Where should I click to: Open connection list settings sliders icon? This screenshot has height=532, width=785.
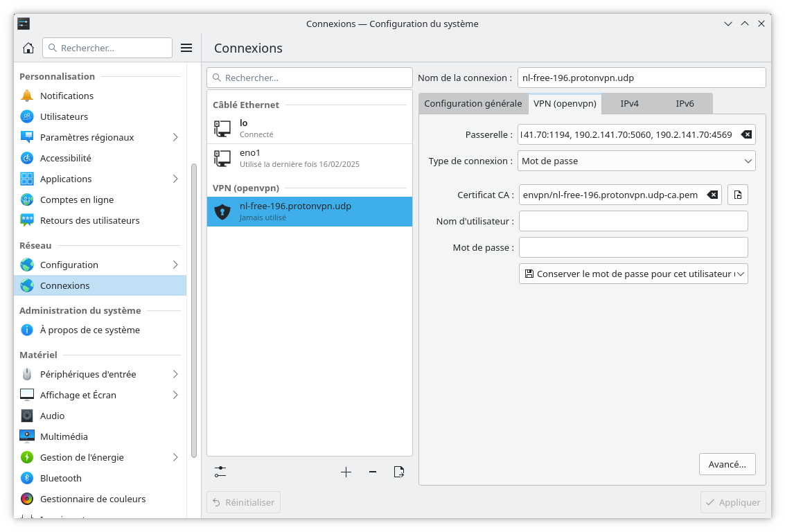coord(220,472)
